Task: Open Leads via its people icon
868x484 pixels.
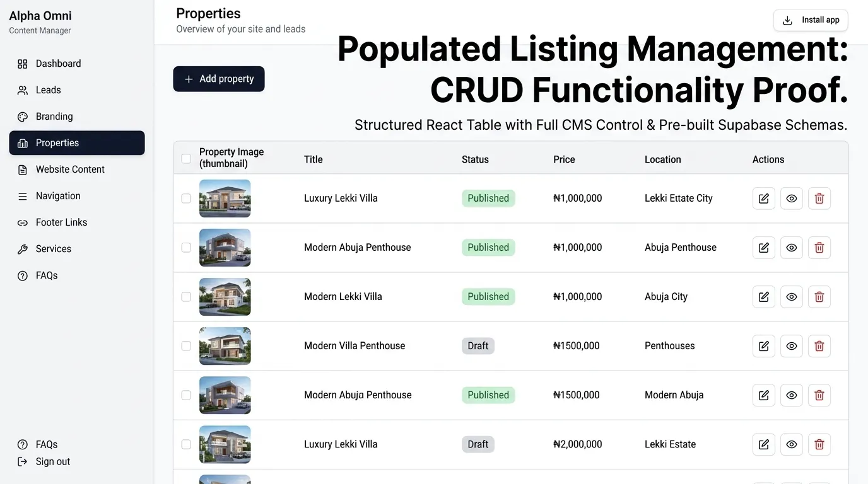Action: (x=23, y=90)
